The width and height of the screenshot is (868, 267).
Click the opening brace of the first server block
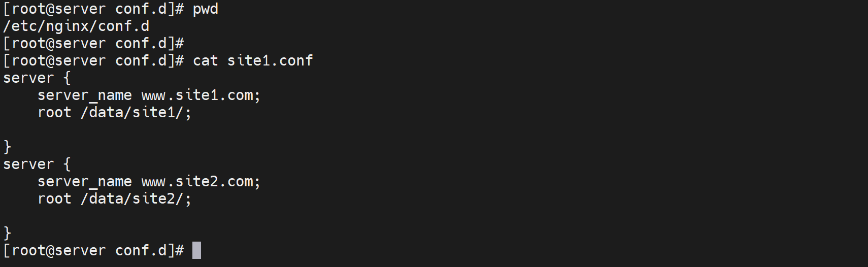[x=67, y=78]
